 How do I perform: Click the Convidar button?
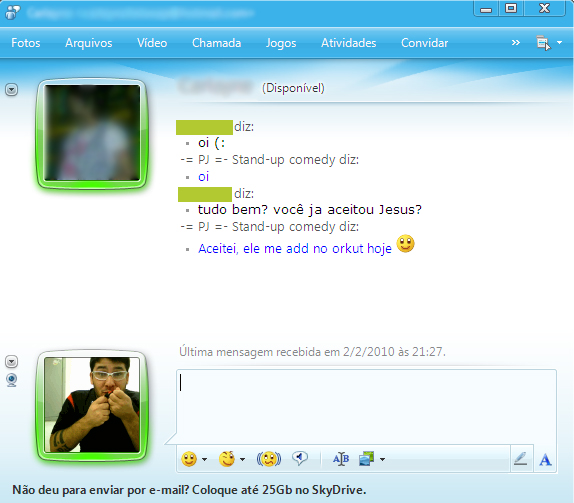pyautogui.click(x=424, y=43)
